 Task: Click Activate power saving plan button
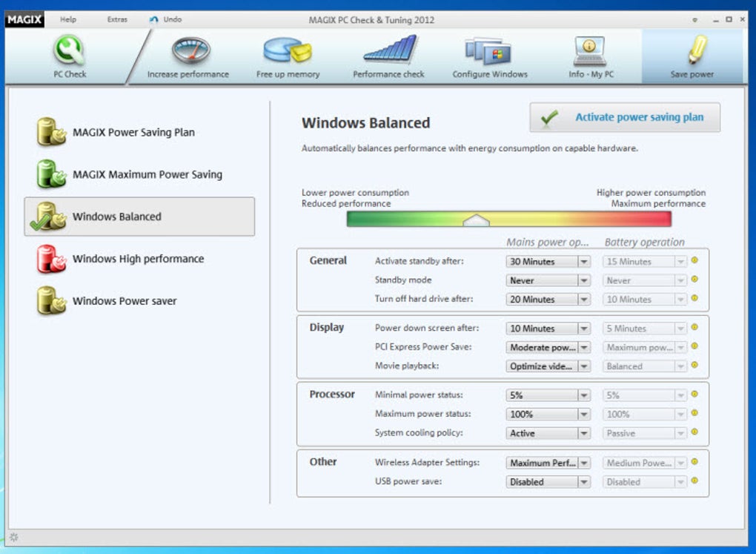[625, 117]
